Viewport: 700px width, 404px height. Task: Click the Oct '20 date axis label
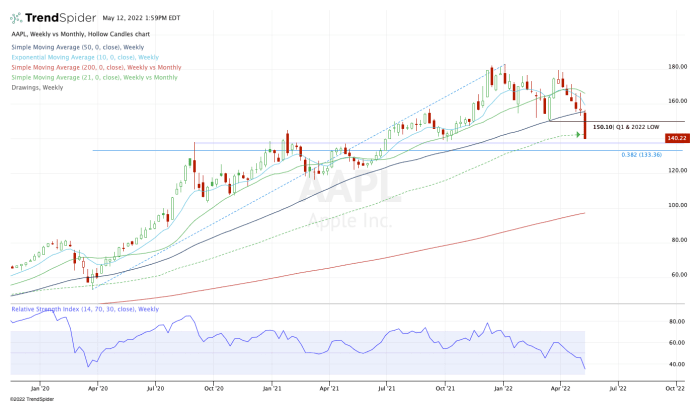coord(214,388)
